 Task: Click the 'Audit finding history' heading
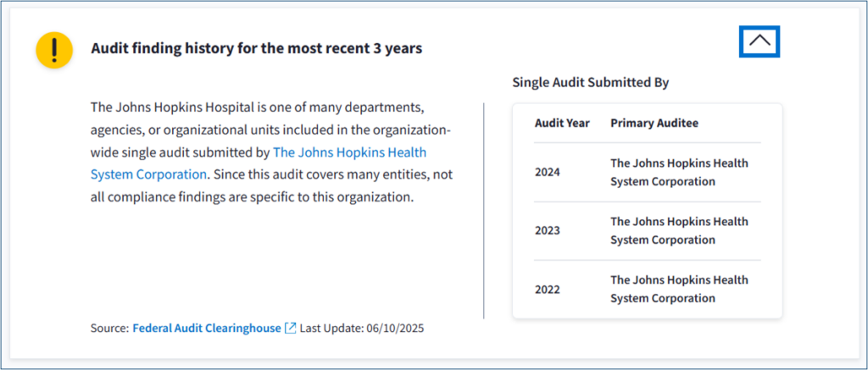coord(256,48)
